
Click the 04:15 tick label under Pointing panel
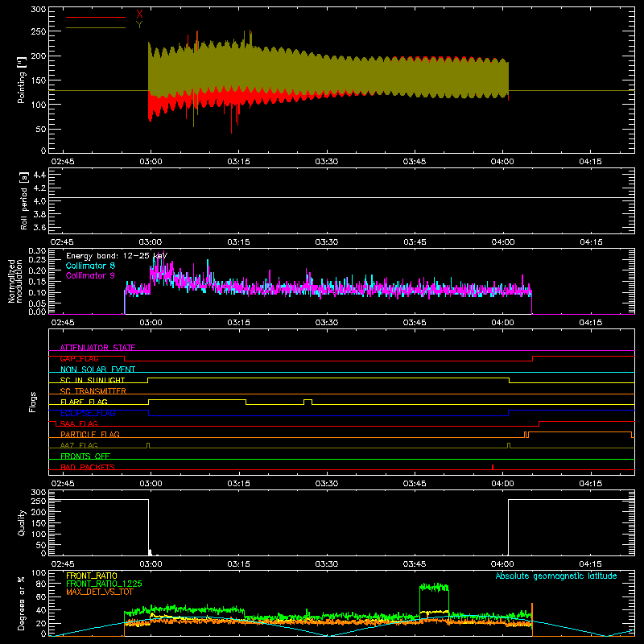tap(591, 162)
